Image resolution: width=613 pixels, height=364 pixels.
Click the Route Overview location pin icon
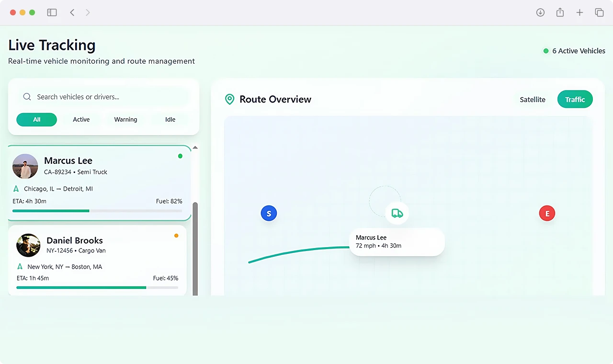pos(230,99)
